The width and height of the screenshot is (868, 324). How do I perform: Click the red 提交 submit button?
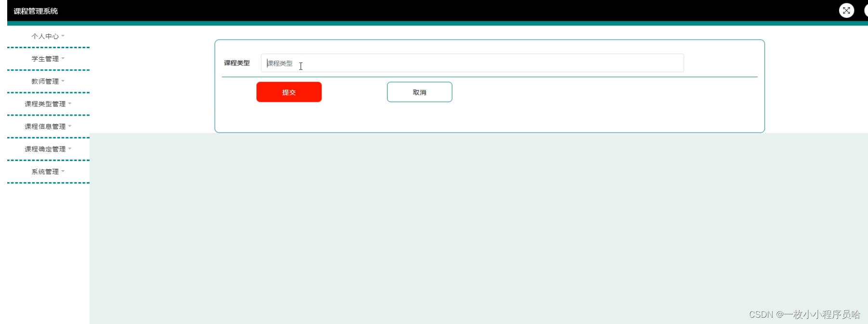pyautogui.click(x=289, y=92)
